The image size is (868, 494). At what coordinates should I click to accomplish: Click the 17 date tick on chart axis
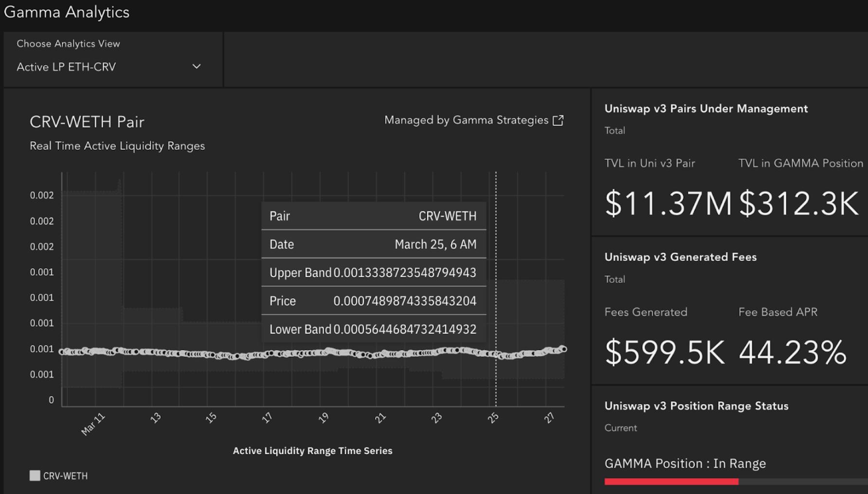(x=267, y=418)
